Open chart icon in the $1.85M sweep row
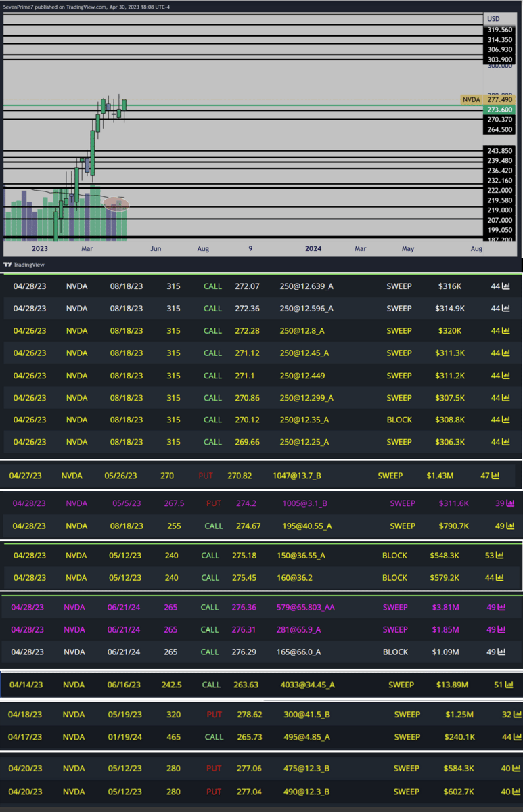 tap(502, 629)
